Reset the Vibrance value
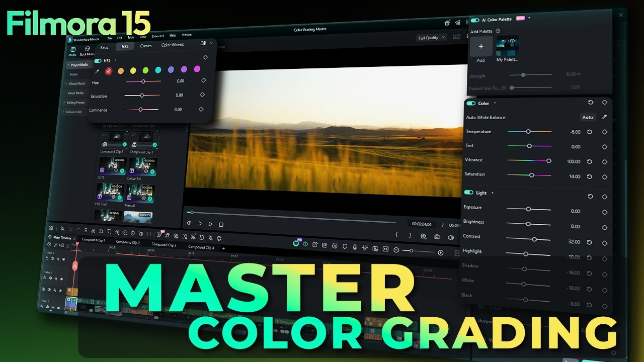This screenshot has height=362, width=644. pos(589,161)
